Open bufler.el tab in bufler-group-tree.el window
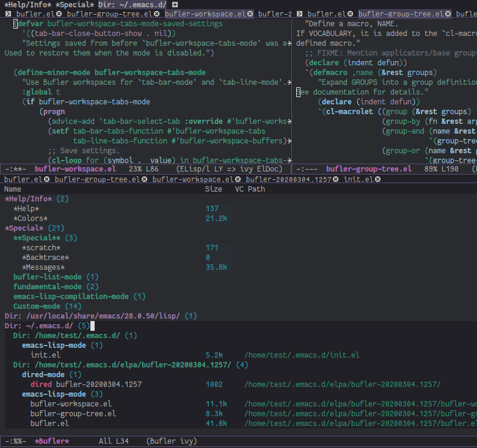Image resolution: width=477 pixels, height=448 pixels. [x=327, y=14]
